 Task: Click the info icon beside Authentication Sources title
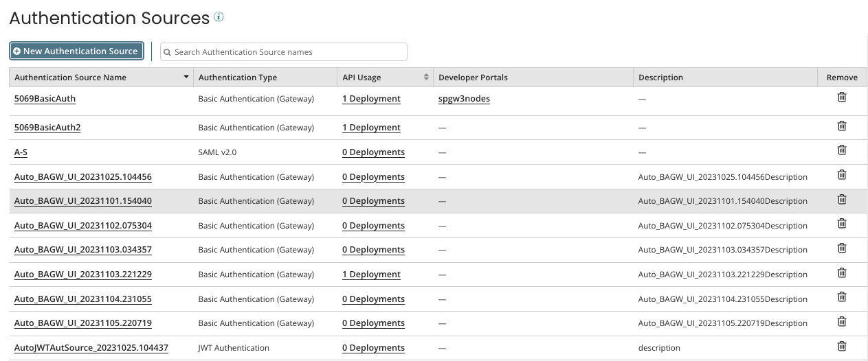click(x=219, y=17)
